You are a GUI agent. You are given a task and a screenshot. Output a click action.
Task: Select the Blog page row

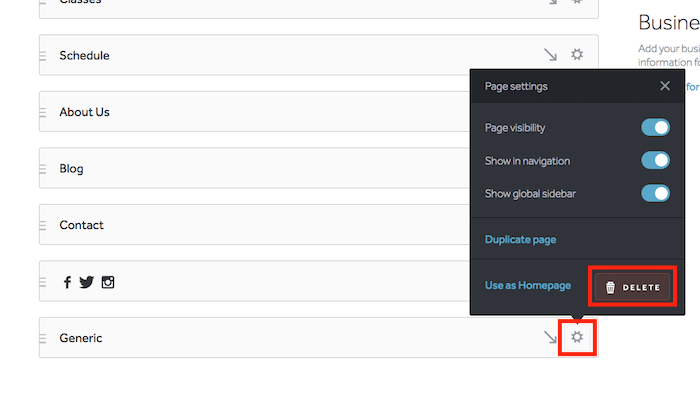[250, 169]
